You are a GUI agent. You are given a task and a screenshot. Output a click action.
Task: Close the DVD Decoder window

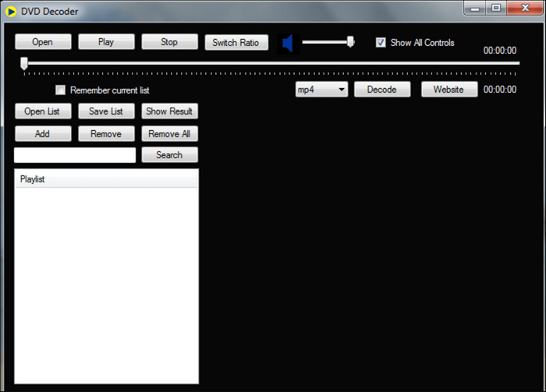click(525, 9)
